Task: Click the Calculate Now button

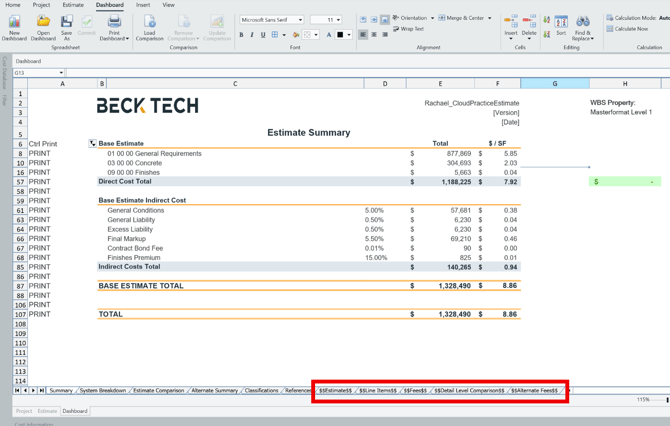Action: [631, 29]
